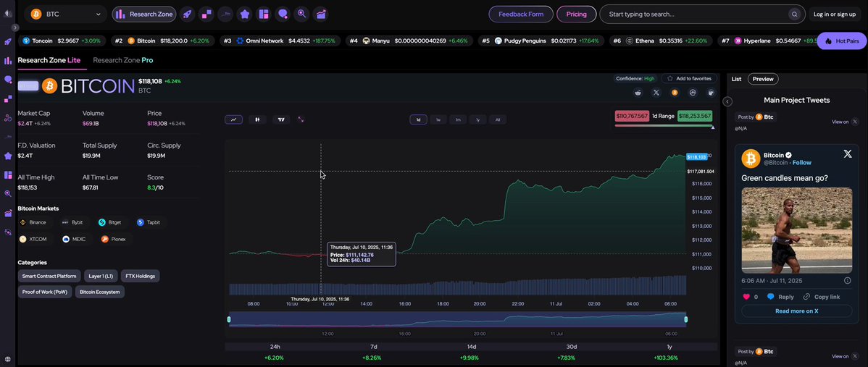868x367 pixels.
Task: Click the orange Bitcoin website icon
Action: 675,93
